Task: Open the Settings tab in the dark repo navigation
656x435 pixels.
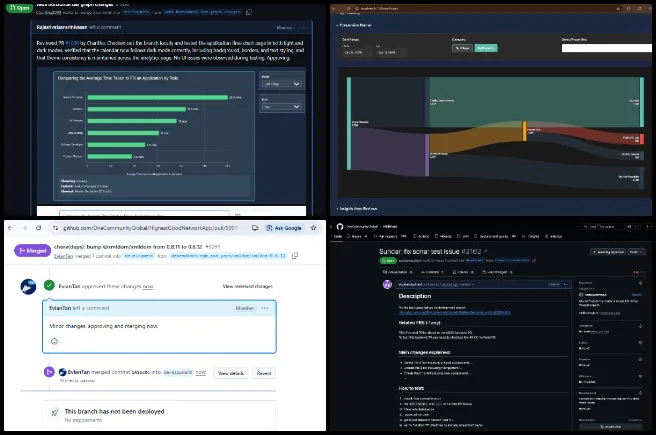Action: [554, 236]
